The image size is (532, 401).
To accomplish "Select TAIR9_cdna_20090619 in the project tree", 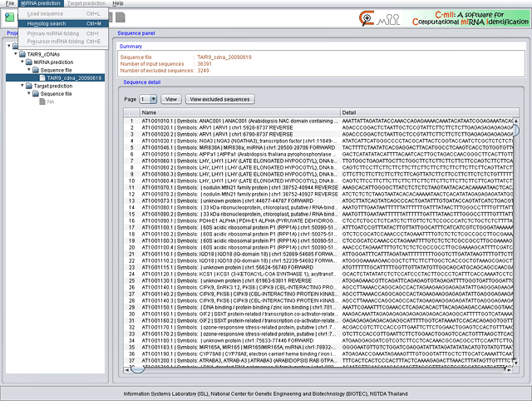I will pos(74,78).
